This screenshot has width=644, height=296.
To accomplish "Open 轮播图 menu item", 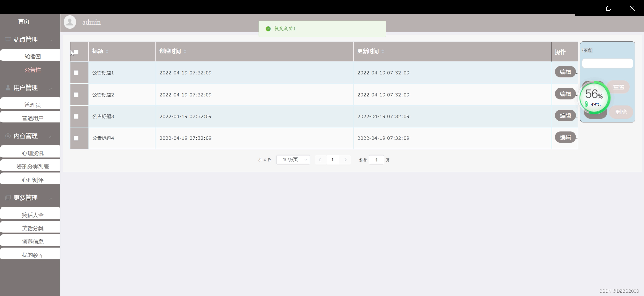I will coord(30,55).
